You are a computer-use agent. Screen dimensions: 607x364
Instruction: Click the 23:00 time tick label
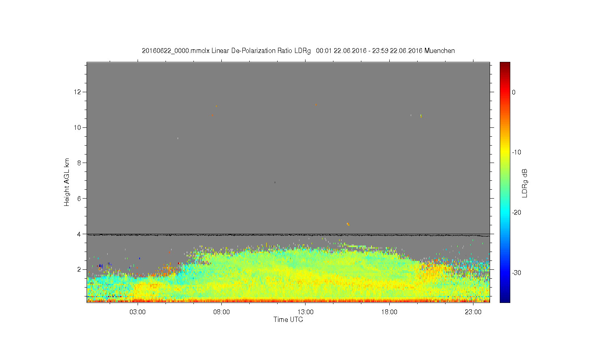(x=473, y=312)
